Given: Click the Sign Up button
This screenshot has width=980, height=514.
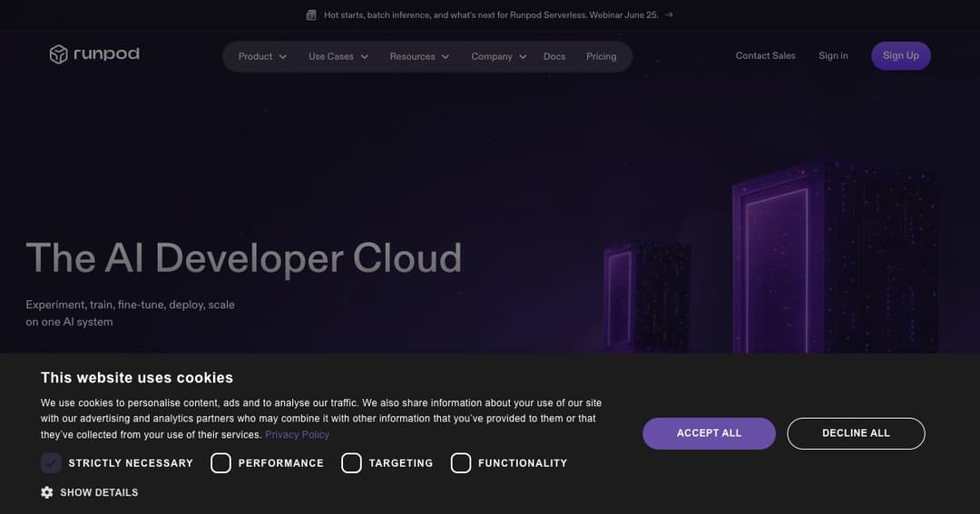Looking at the screenshot, I should [901, 55].
